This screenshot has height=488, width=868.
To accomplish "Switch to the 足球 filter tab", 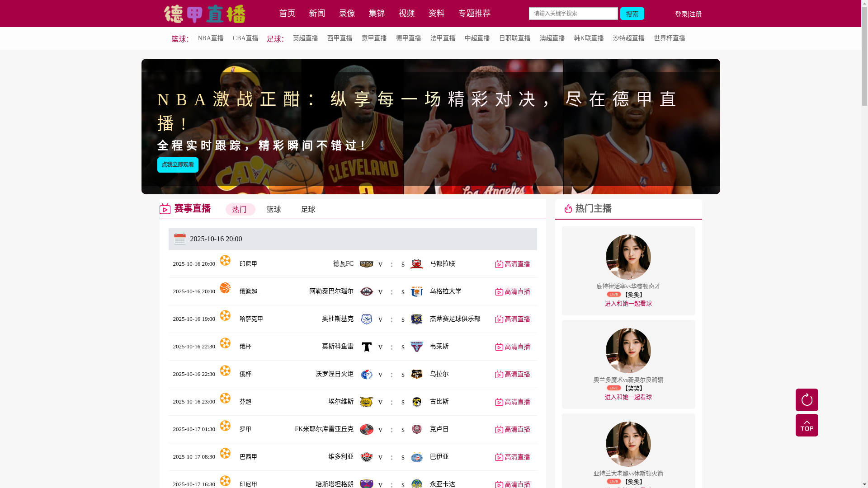I will (x=308, y=209).
